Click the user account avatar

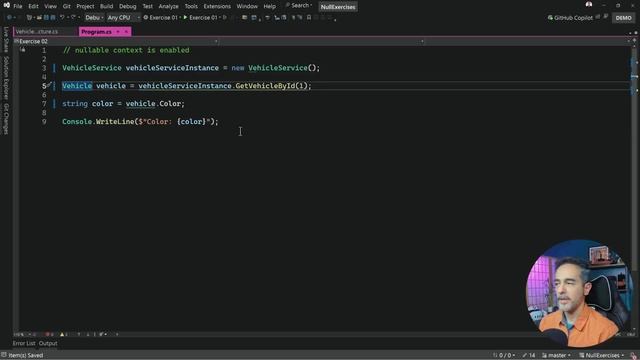[x=589, y=5]
